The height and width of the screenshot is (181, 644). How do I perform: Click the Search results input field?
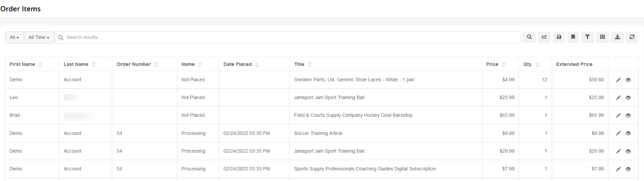point(287,37)
